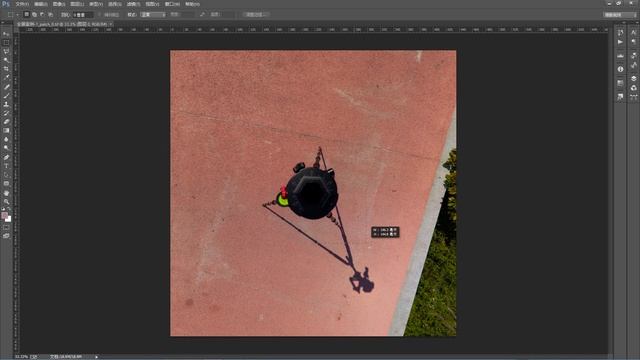Open the Channels panel icon
640x360 pixels.
pyautogui.click(x=633, y=88)
